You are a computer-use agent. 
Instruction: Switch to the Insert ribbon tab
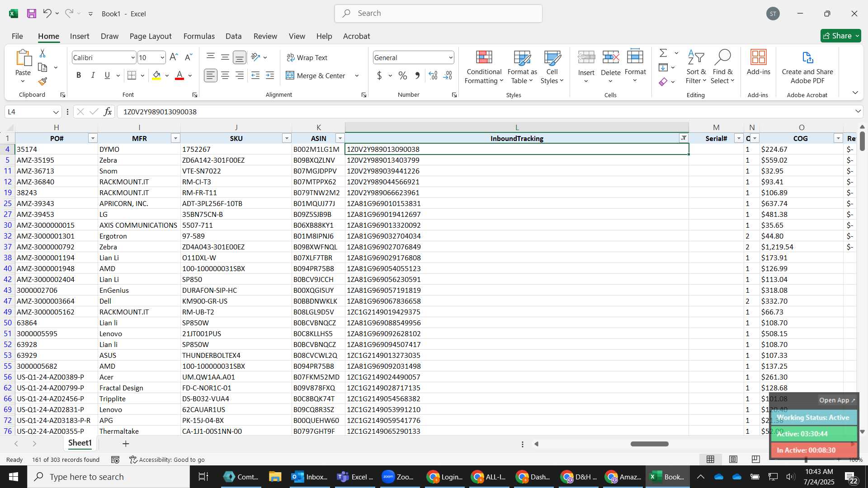[x=80, y=36]
